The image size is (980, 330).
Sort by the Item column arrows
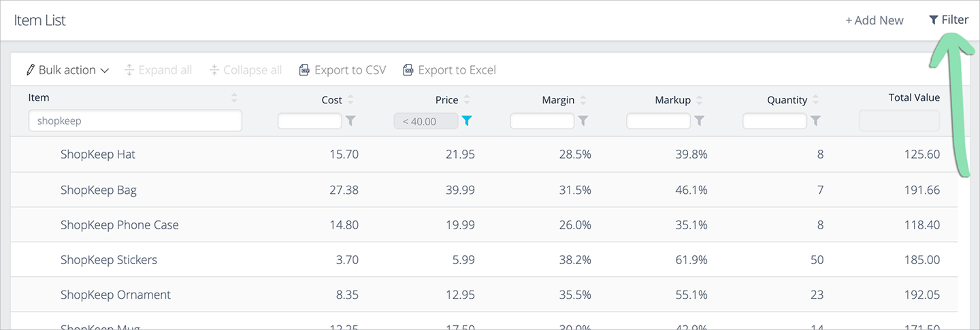coord(234,98)
